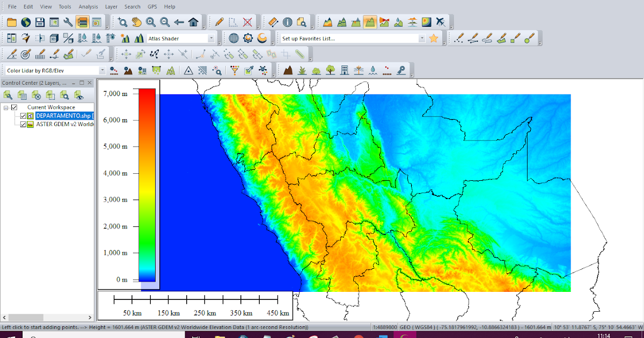The image size is (644, 338).
Task: Open the Digitizer pencil tool
Action: (x=219, y=22)
